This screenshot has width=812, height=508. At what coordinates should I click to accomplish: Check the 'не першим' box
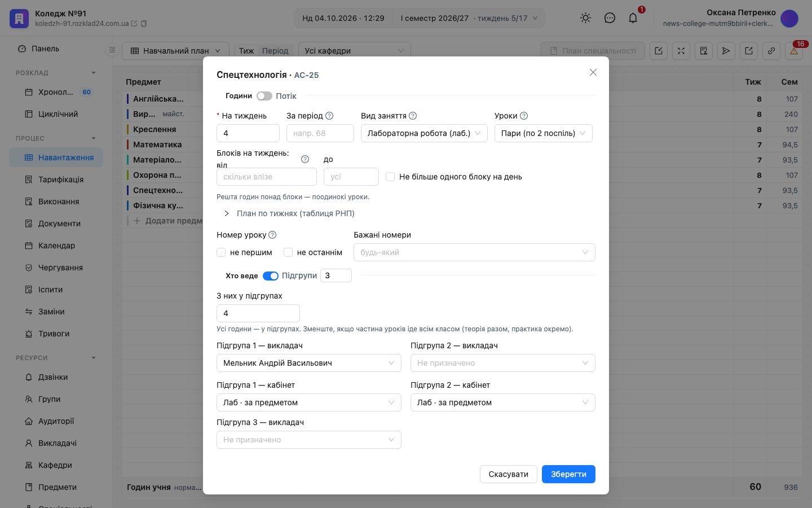point(221,252)
